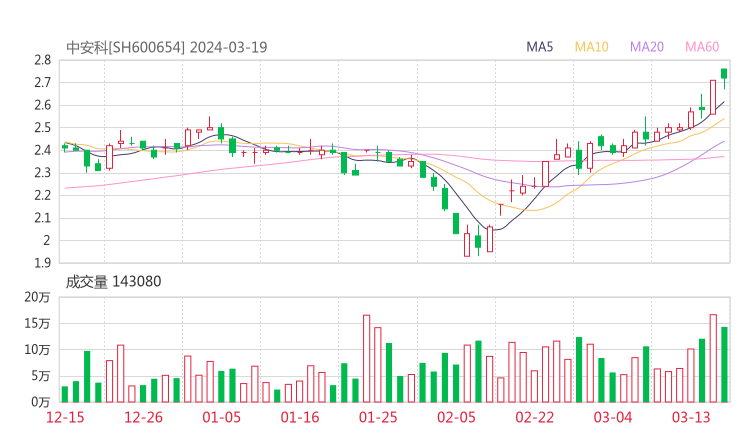Click the 1.9 price axis label

click(41, 263)
